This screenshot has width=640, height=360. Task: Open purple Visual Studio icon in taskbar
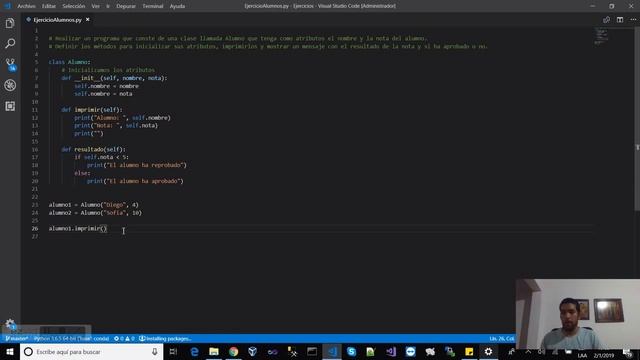[x=391, y=351]
